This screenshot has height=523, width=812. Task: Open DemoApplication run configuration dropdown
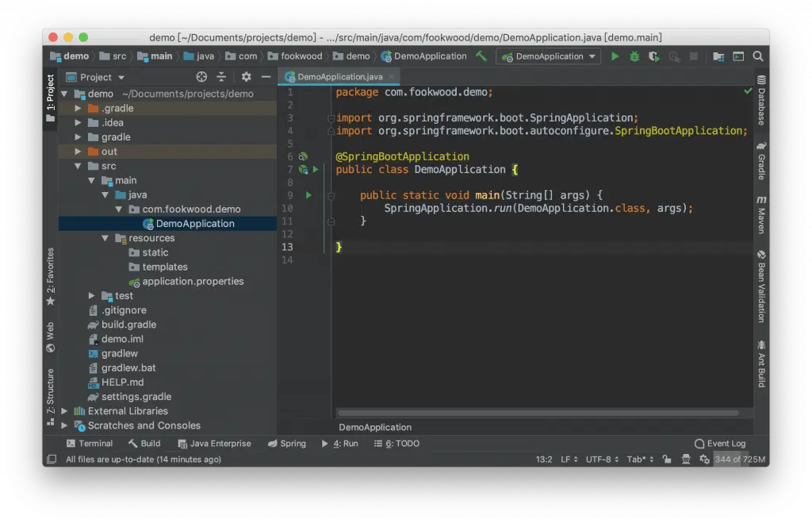(x=548, y=56)
